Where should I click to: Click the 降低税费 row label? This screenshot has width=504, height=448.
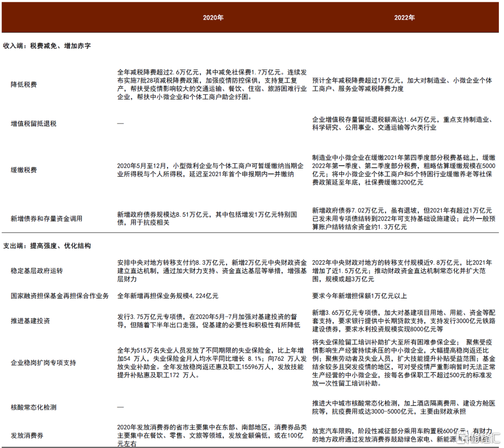coord(24,84)
